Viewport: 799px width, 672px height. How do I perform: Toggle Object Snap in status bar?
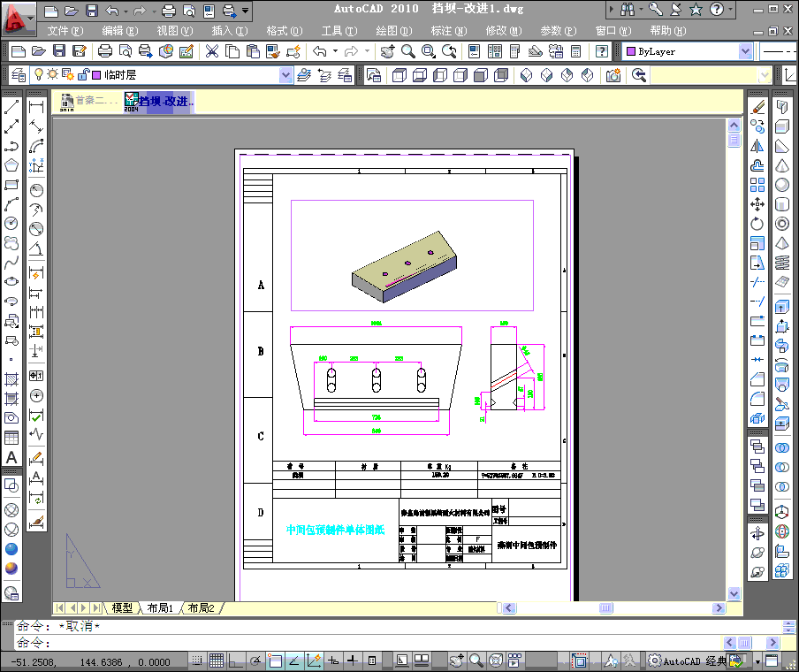275,661
